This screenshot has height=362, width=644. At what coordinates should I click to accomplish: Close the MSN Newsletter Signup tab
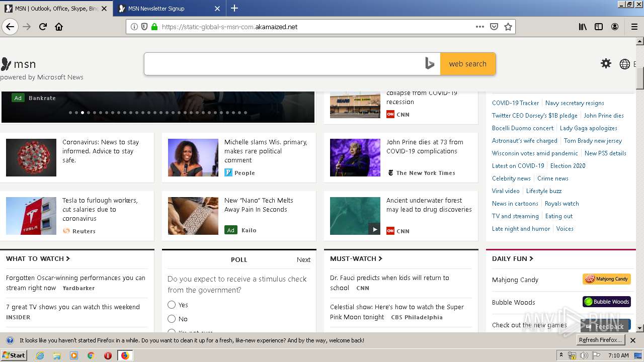pos(217,8)
